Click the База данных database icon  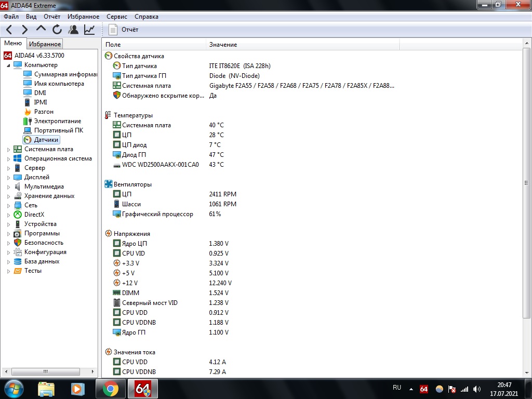(x=18, y=262)
